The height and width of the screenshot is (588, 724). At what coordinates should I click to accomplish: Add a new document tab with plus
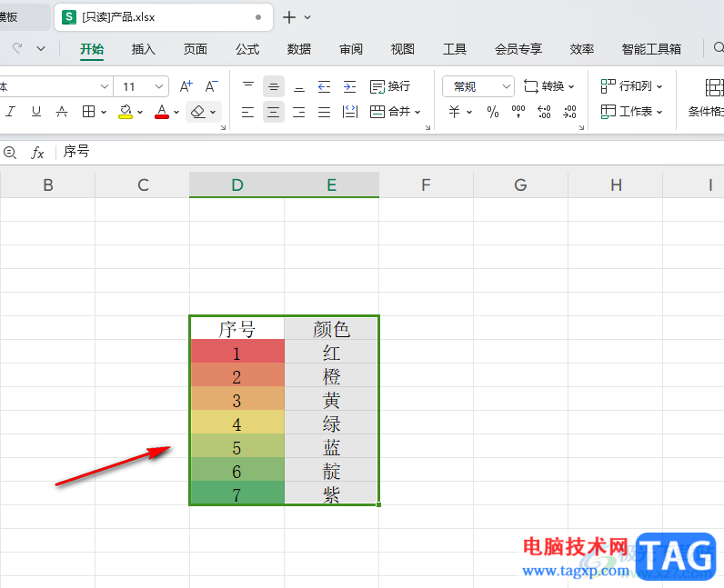click(289, 17)
